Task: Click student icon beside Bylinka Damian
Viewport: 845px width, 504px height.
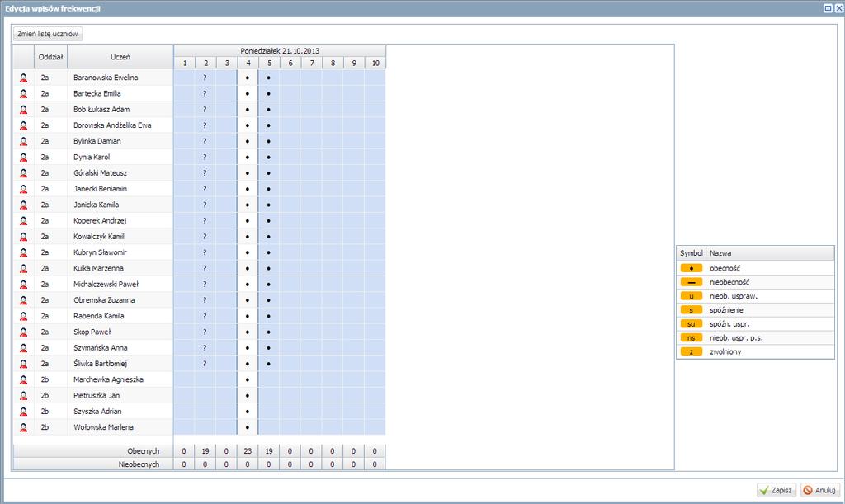Action: click(x=23, y=141)
